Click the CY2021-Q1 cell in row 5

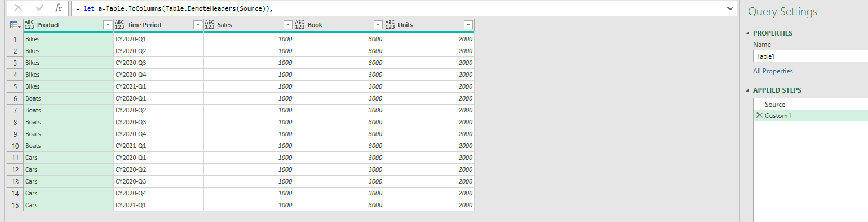click(158, 86)
